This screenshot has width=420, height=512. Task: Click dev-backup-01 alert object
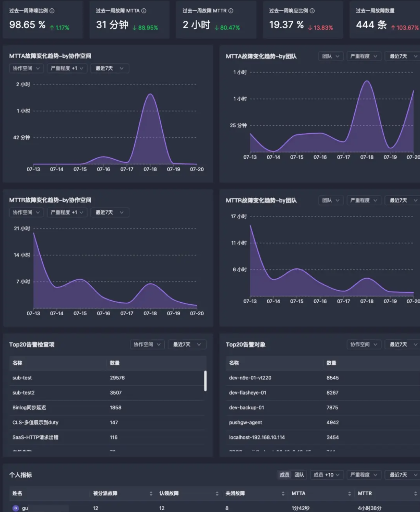coord(247,408)
